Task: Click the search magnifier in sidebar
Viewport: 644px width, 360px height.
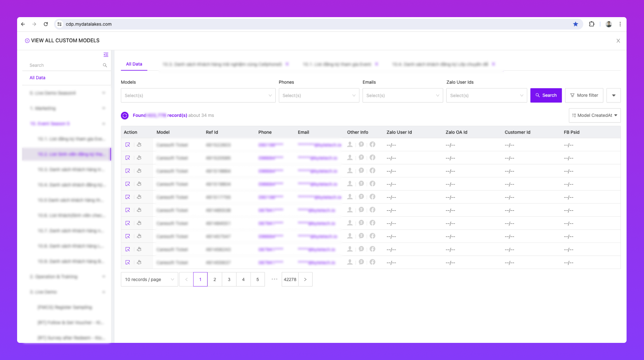Action: pyautogui.click(x=105, y=65)
